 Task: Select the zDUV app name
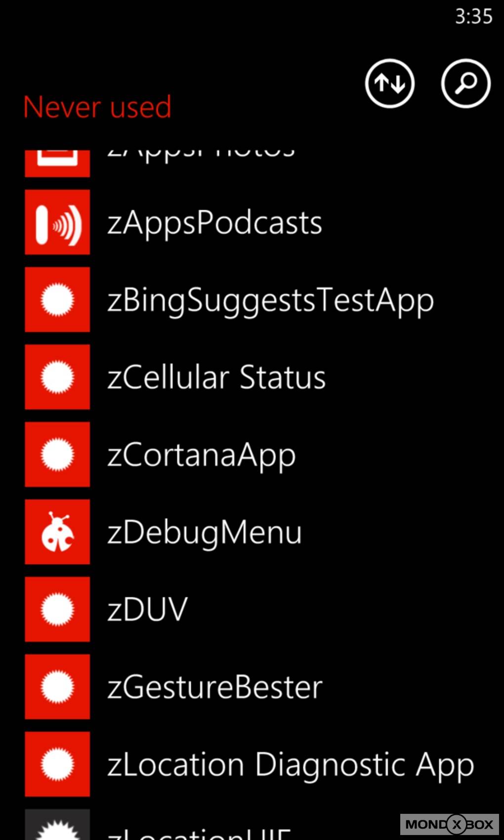click(x=148, y=610)
